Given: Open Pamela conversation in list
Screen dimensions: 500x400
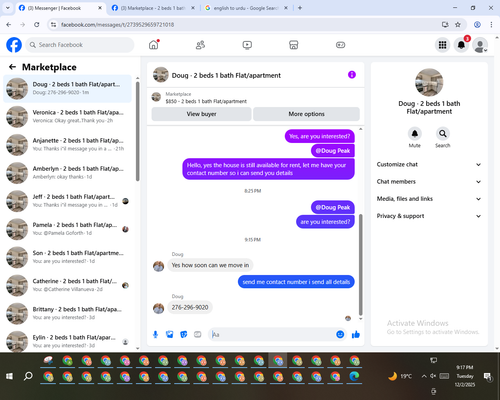Looking at the screenshot, I should click(67, 229).
